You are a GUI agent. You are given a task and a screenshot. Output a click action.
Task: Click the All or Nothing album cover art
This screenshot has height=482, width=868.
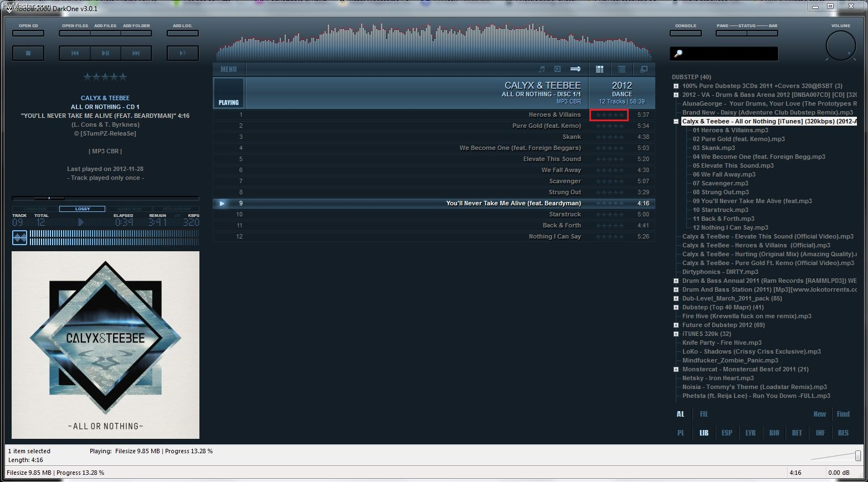coord(105,345)
